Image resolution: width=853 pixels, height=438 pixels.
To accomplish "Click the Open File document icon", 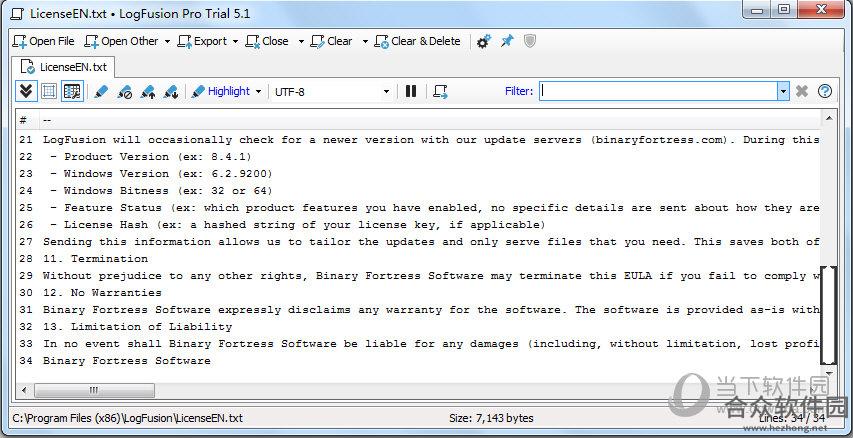I will point(20,42).
